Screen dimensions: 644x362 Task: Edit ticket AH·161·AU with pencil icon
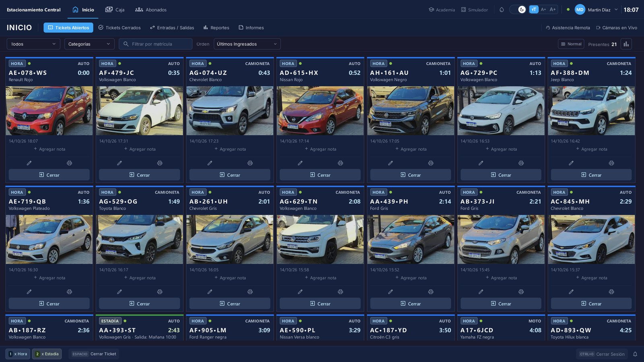point(390,163)
